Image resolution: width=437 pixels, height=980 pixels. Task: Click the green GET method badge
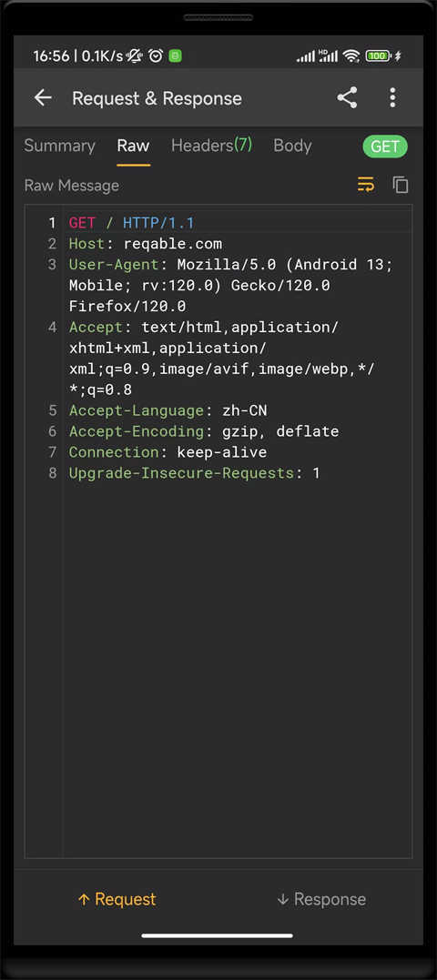(x=385, y=146)
